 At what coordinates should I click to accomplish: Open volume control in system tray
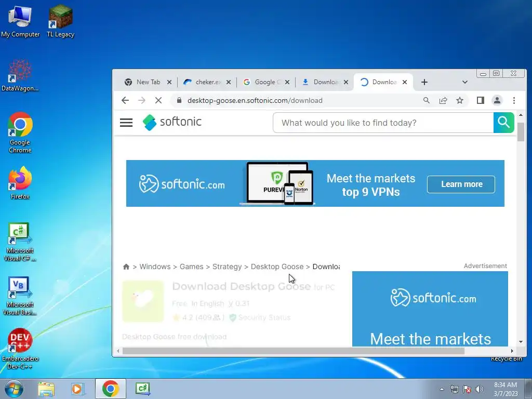pos(480,389)
